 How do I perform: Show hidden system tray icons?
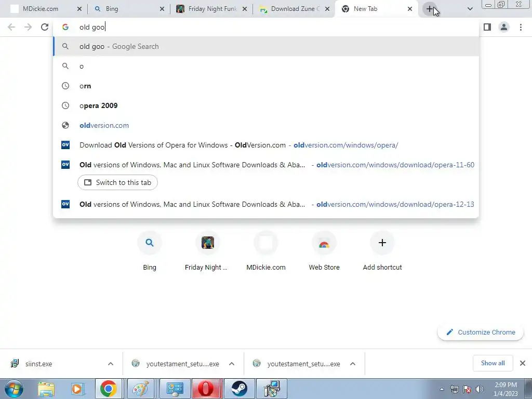click(x=442, y=389)
